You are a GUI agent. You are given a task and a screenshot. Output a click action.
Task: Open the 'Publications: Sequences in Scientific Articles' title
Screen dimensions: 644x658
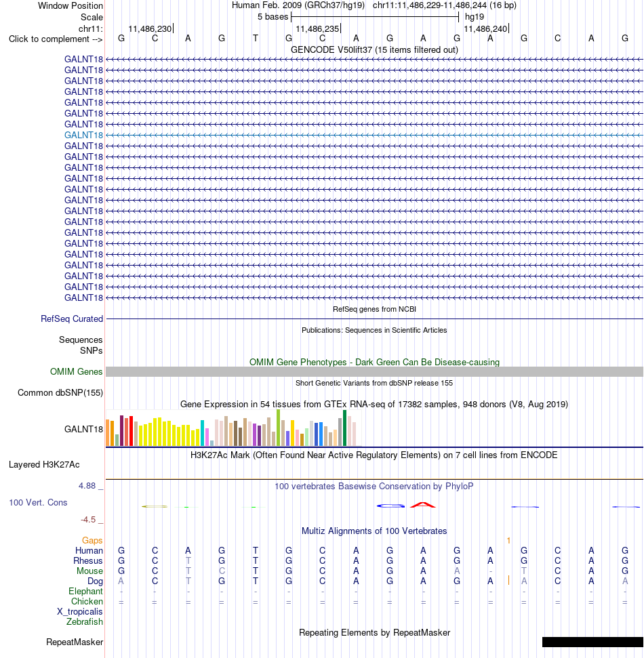click(x=374, y=330)
